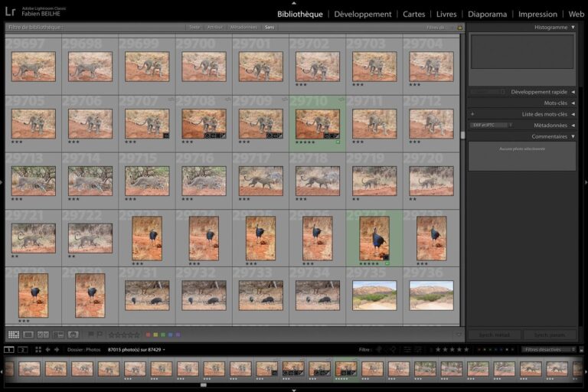Expand the Développement rapide panel
This screenshot has width=588, height=392.
[x=573, y=92]
